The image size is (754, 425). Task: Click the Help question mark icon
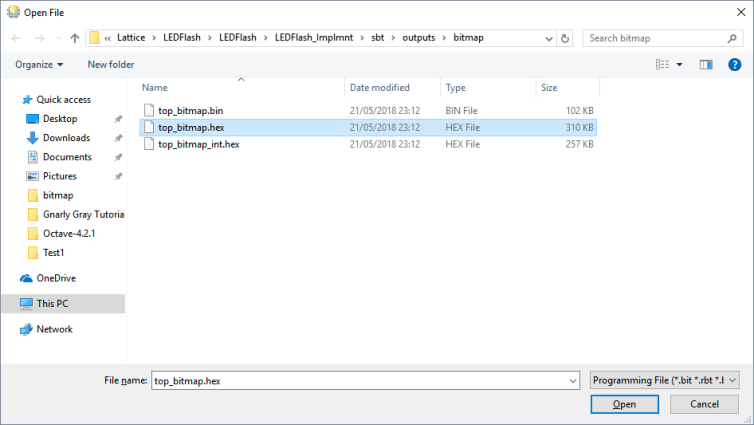click(x=735, y=65)
